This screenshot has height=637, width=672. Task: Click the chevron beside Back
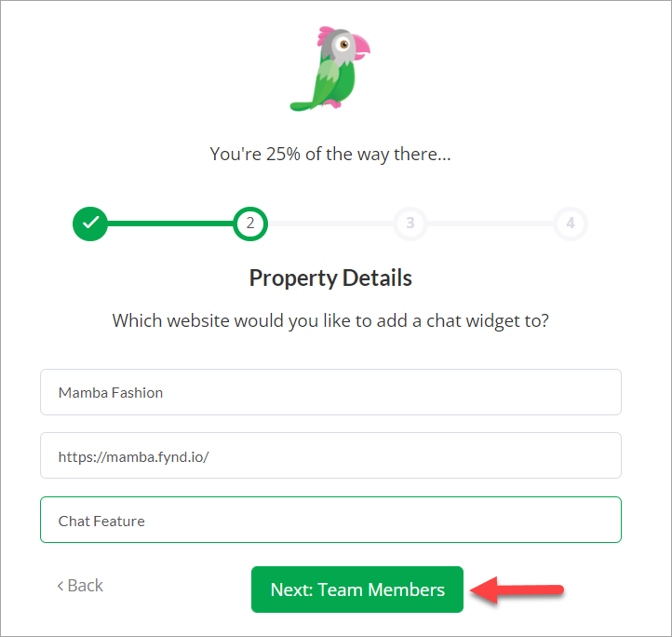point(60,586)
